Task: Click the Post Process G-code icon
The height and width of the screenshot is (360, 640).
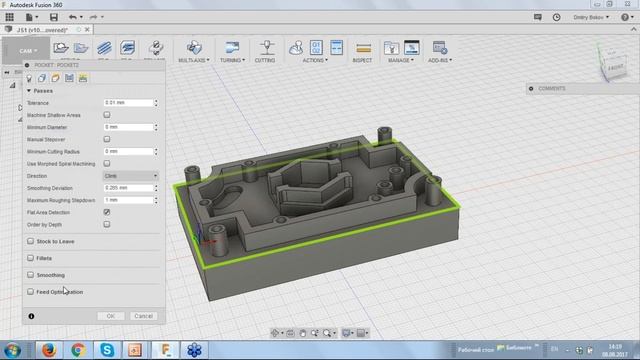Action: coord(316,47)
